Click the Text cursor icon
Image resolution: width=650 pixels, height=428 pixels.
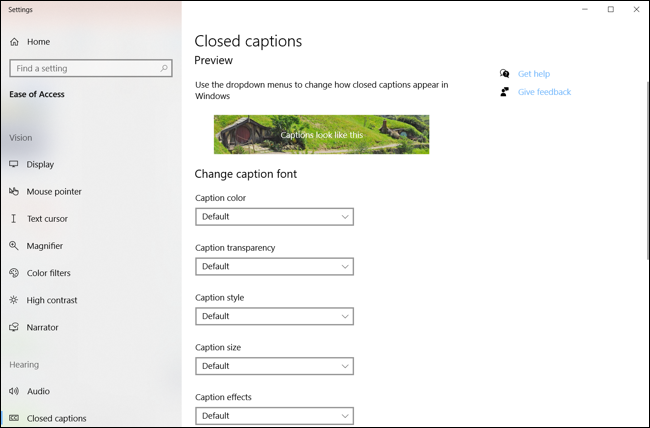coord(14,218)
